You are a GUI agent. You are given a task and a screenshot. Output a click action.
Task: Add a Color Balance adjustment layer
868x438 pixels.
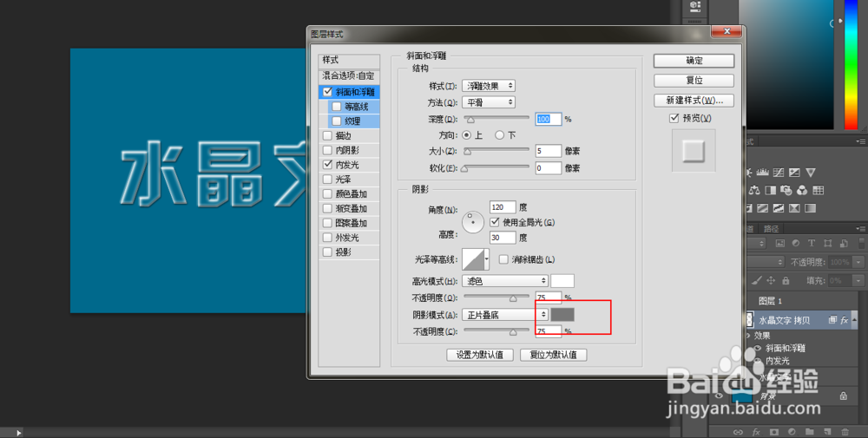coord(754,190)
